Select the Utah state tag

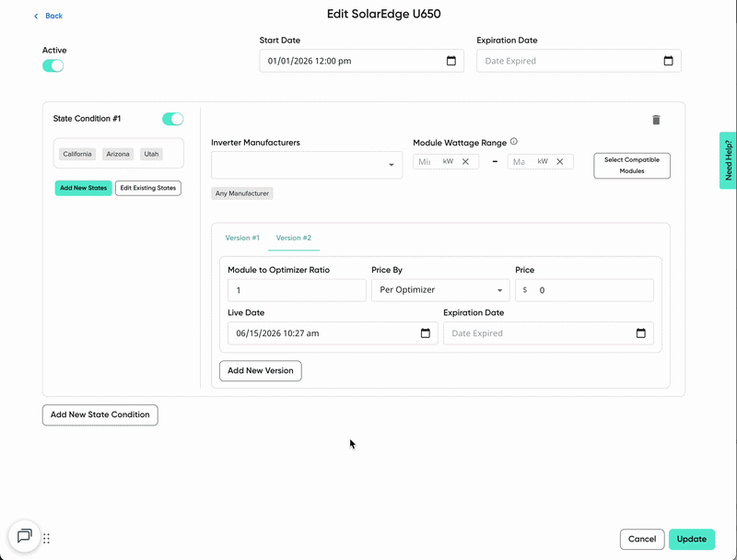pyautogui.click(x=151, y=154)
